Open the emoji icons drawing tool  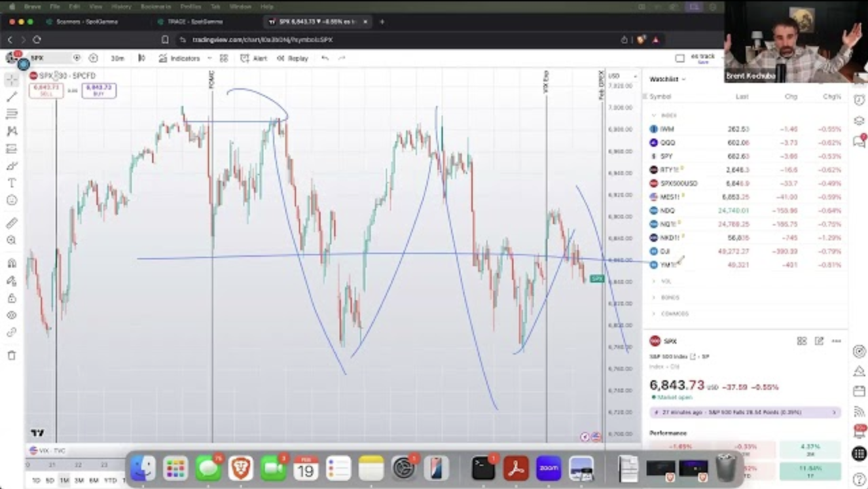12,200
